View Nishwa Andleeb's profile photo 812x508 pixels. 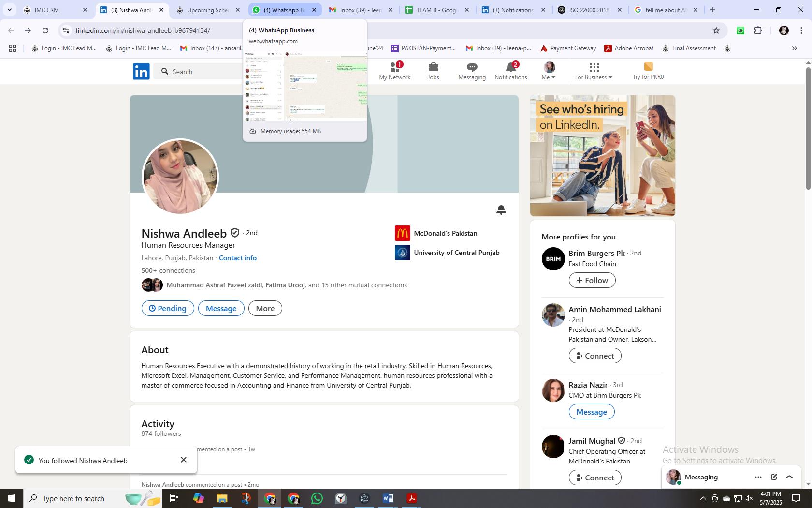pos(180,177)
